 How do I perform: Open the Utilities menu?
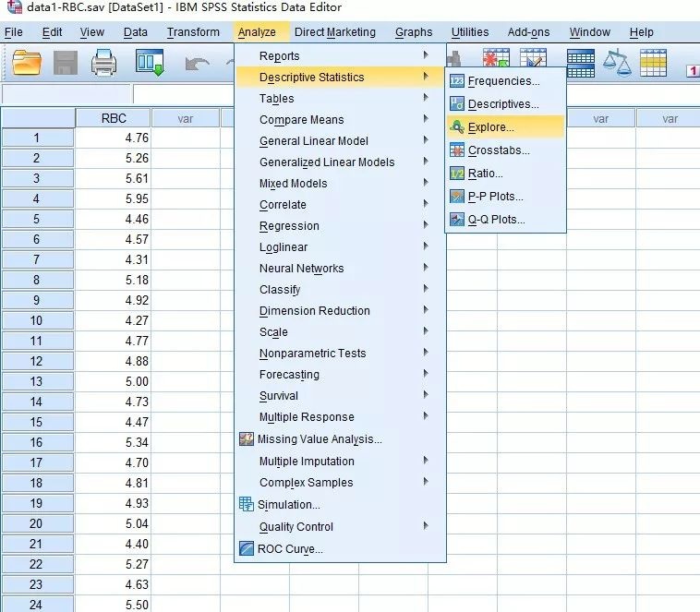(470, 32)
